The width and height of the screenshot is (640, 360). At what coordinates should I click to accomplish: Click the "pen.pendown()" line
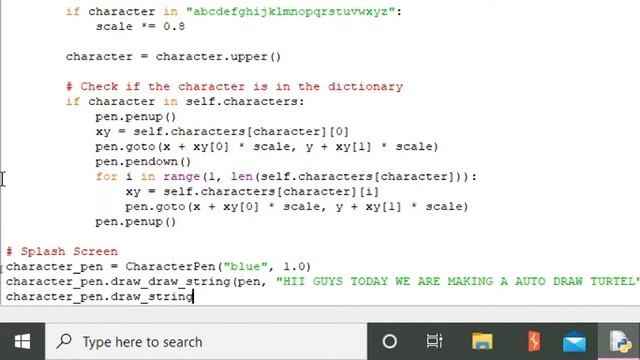(143, 162)
